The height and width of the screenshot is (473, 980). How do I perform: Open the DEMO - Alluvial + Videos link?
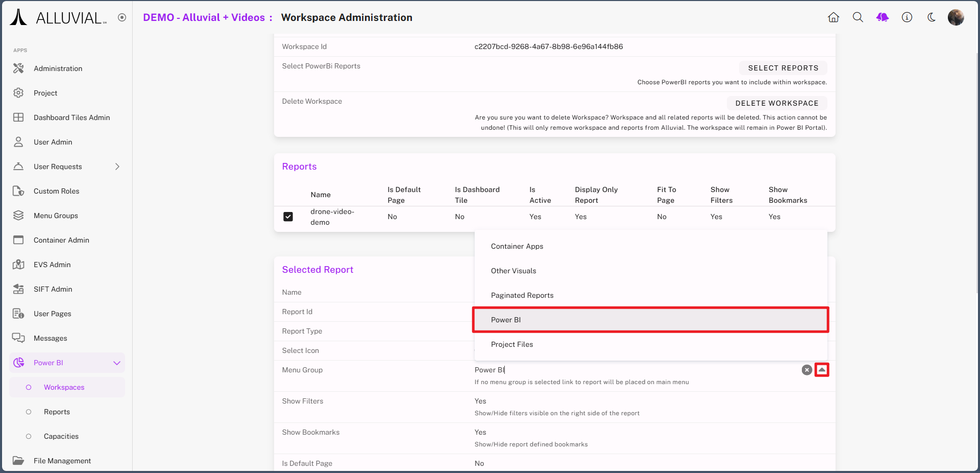204,17
